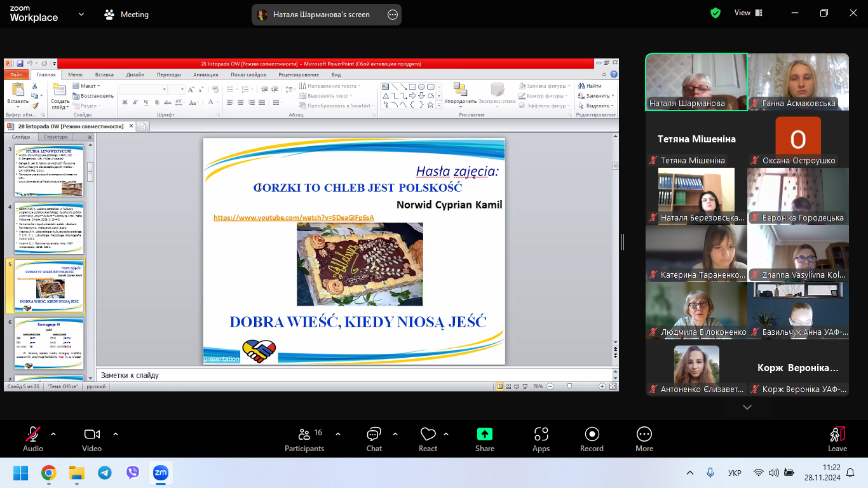Open the font size combo box

(x=177, y=90)
